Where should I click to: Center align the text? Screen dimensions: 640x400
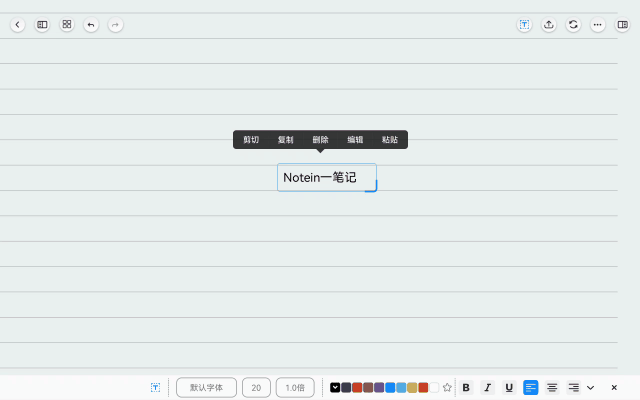point(552,387)
